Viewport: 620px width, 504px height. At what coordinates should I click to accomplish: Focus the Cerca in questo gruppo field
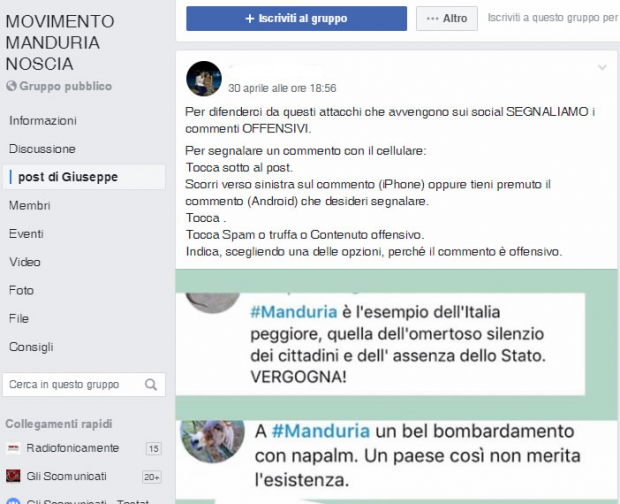(84, 385)
